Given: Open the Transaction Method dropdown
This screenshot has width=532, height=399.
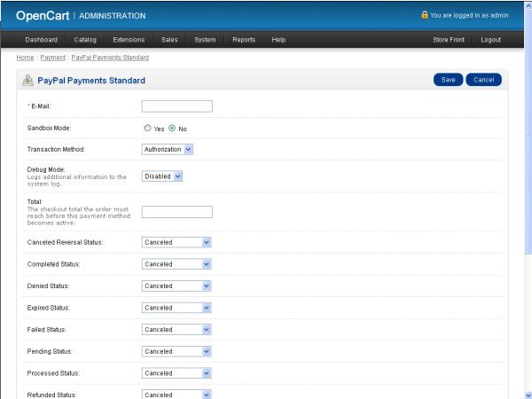Looking at the screenshot, I should pos(168,149).
